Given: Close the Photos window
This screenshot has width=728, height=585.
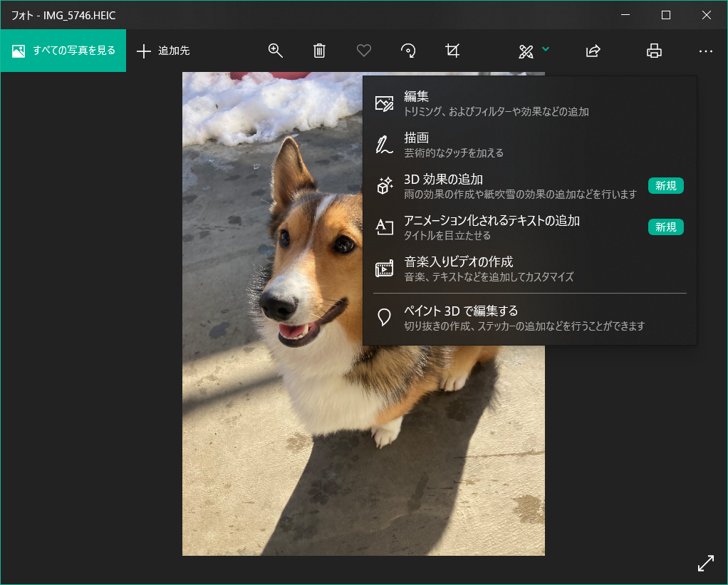Looking at the screenshot, I should pos(706,16).
